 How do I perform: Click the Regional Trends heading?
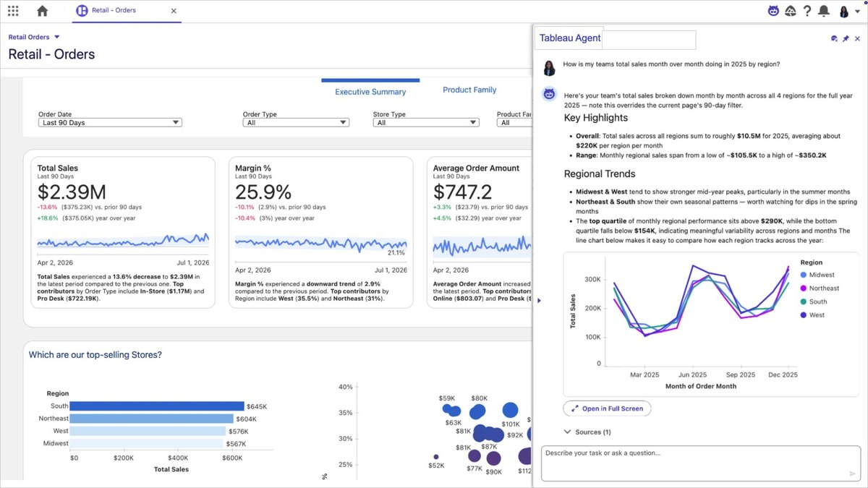click(x=600, y=174)
